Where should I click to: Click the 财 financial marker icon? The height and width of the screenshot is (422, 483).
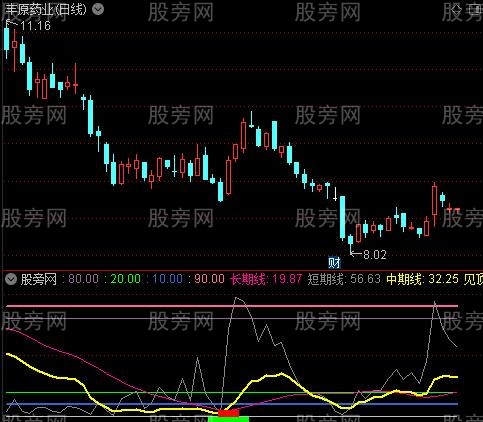point(334,263)
